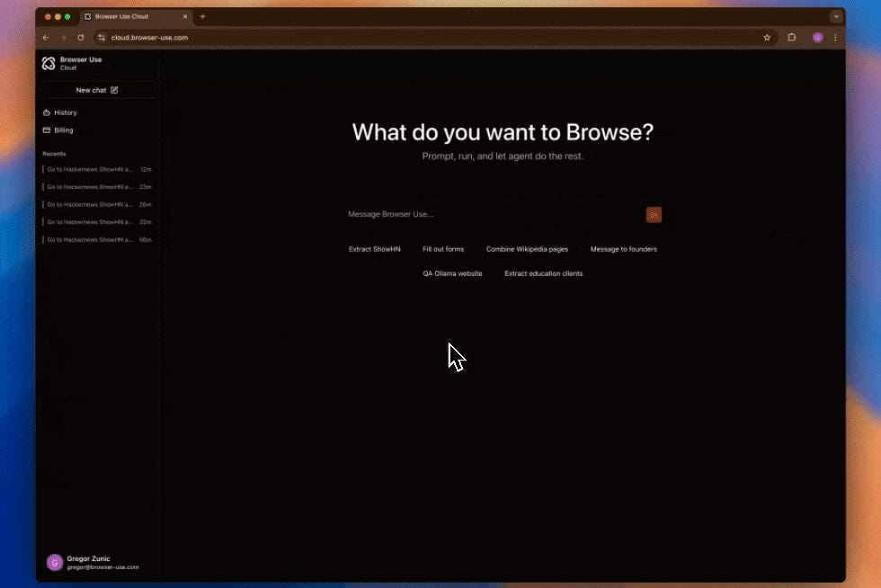Reload the current page
Viewport: 881px width, 588px height.
point(81,38)
